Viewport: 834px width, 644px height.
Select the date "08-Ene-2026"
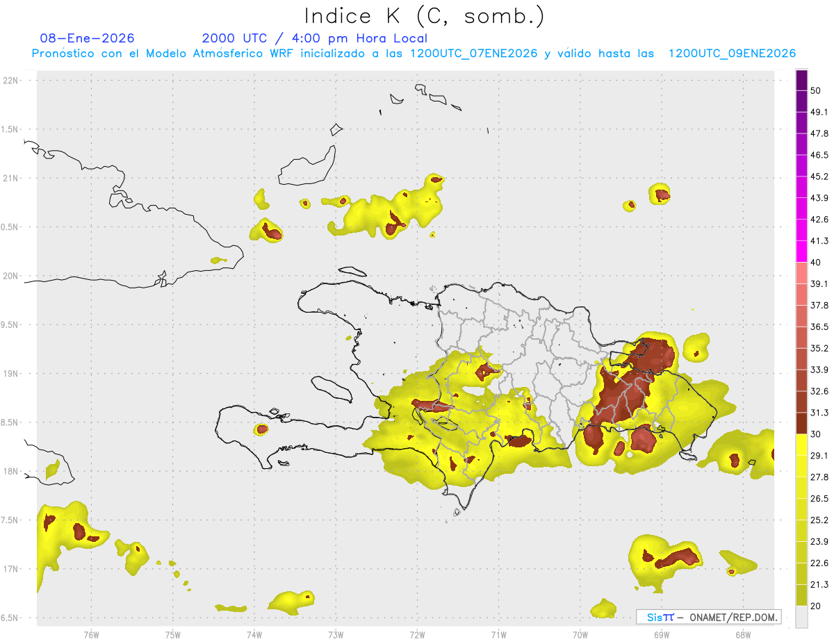tap(88, 38)
